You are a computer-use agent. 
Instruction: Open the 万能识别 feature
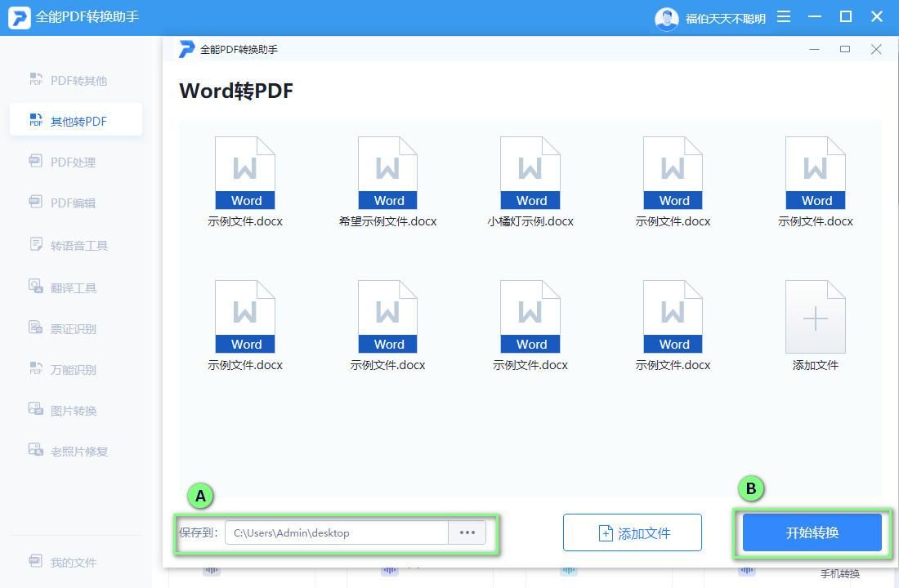76,369
